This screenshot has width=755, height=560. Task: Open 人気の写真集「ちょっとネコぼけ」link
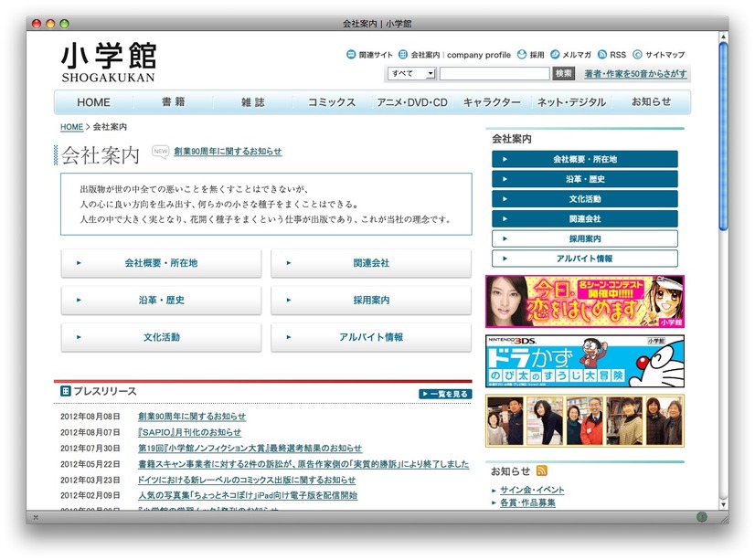(248, 495)
